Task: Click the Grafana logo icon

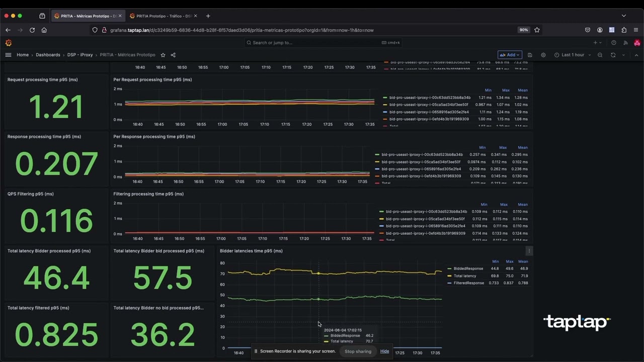Action: 9,43
